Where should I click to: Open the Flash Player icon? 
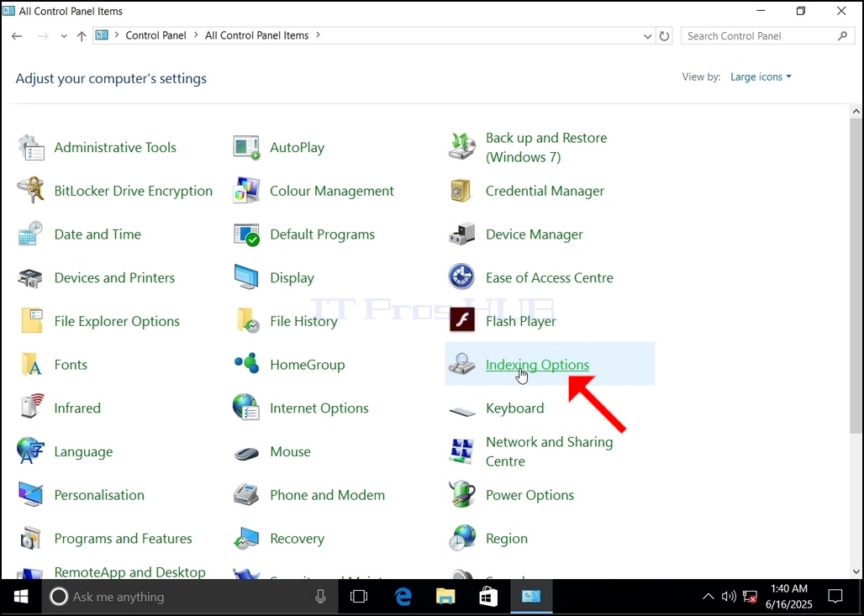click(461, 319)
